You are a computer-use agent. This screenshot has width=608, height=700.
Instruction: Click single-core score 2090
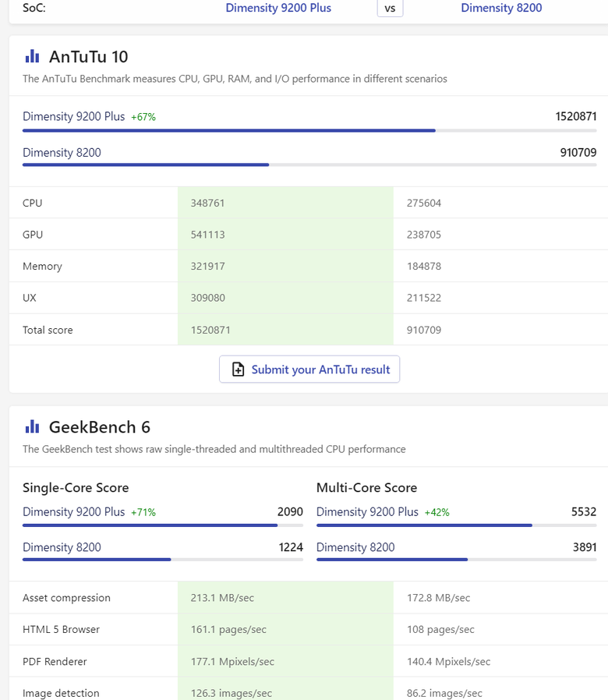coord(290,512)
